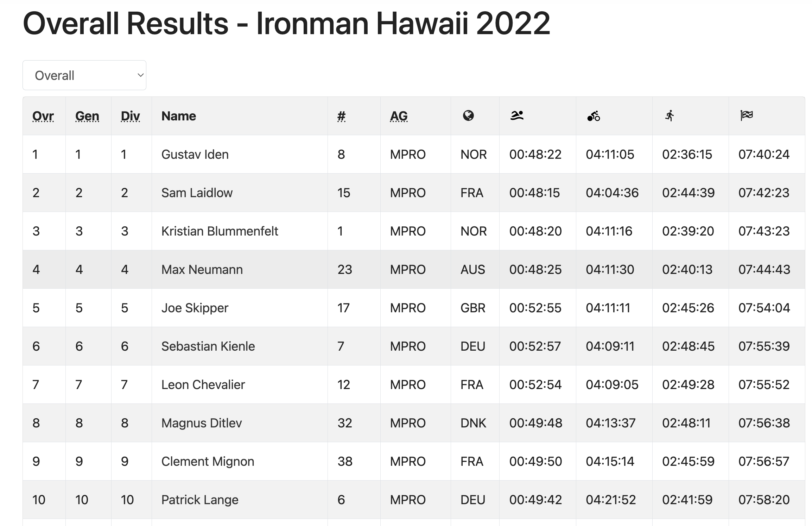
Task: Click the Overall Results page heading
Action: 286,23
